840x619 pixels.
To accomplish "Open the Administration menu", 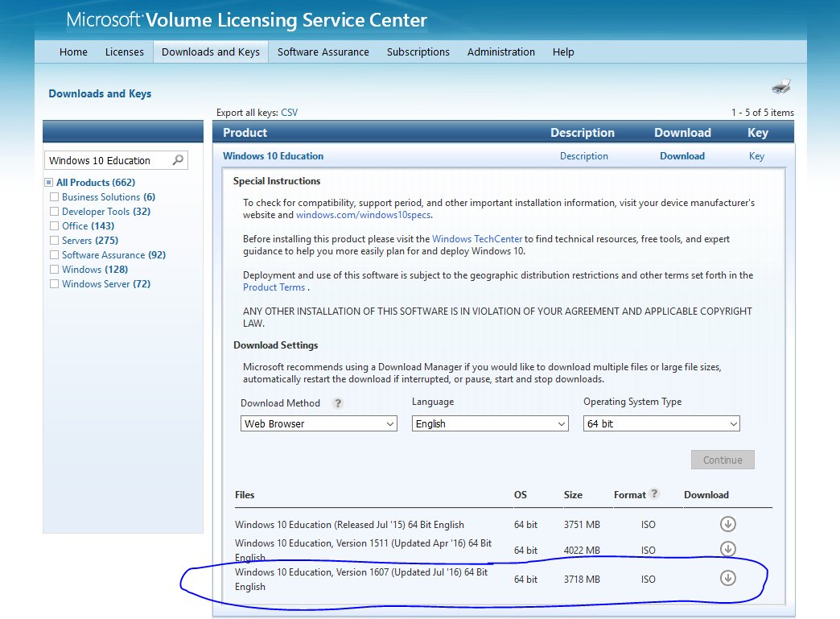I will pos(501,52).
